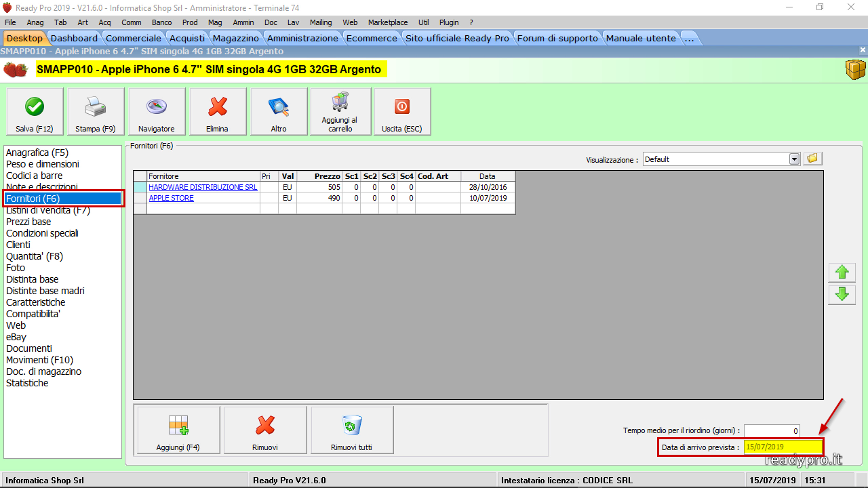The width and height of the screenshot is (868, 488).
Task: Select Statistiche section
Action: 27,383
